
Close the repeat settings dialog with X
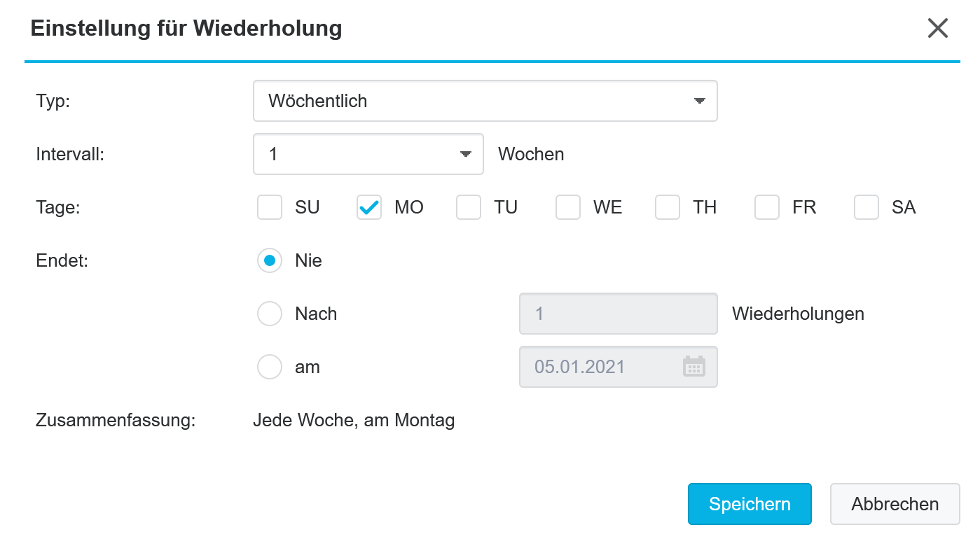937,28
